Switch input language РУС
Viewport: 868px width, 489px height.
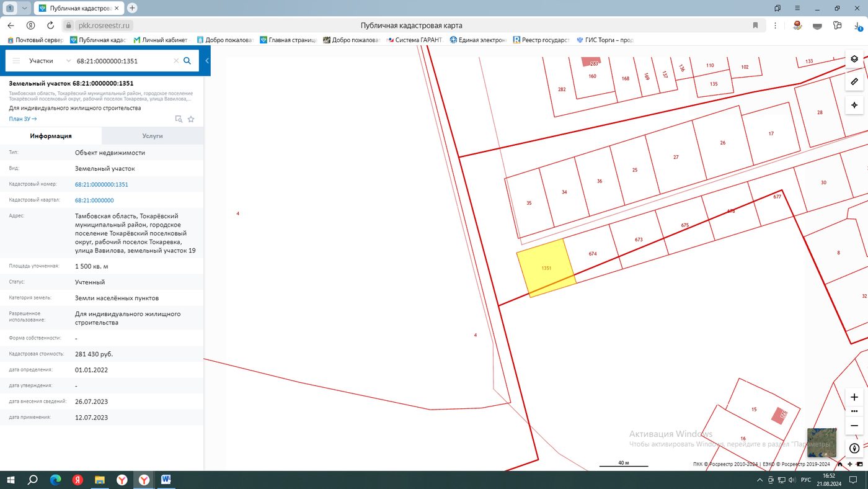(x=806, y=480)
